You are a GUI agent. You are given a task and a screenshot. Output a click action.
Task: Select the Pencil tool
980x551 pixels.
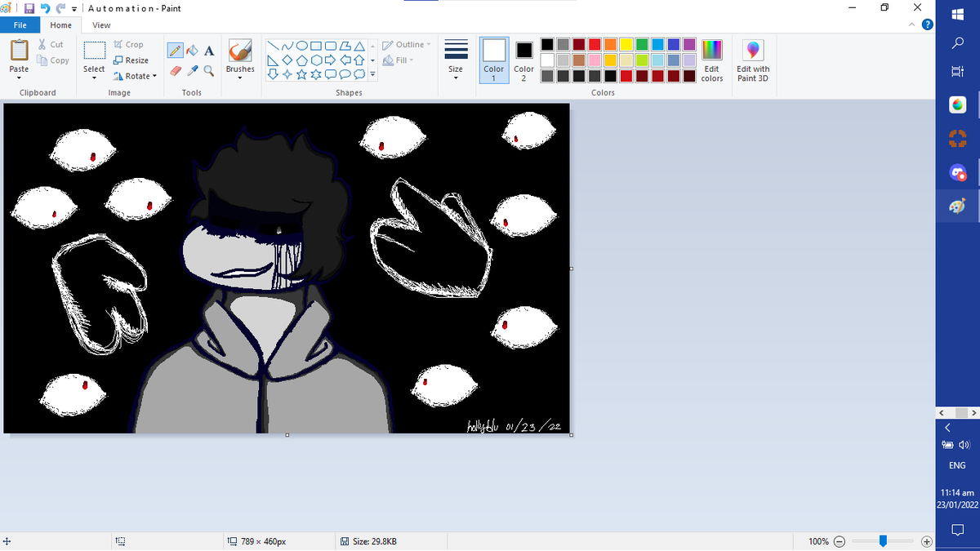click(x=176, y=51)
